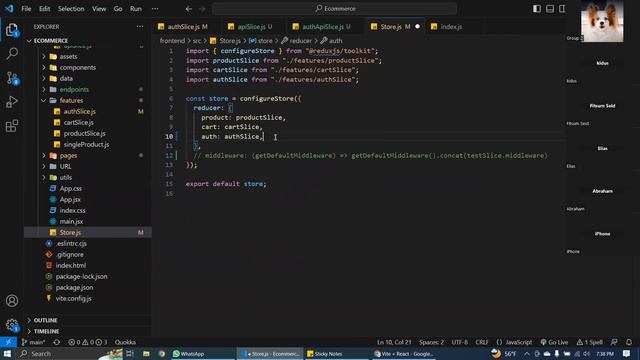
Task: Open App.jsx in the explorer
Action: tap(70, 200)
